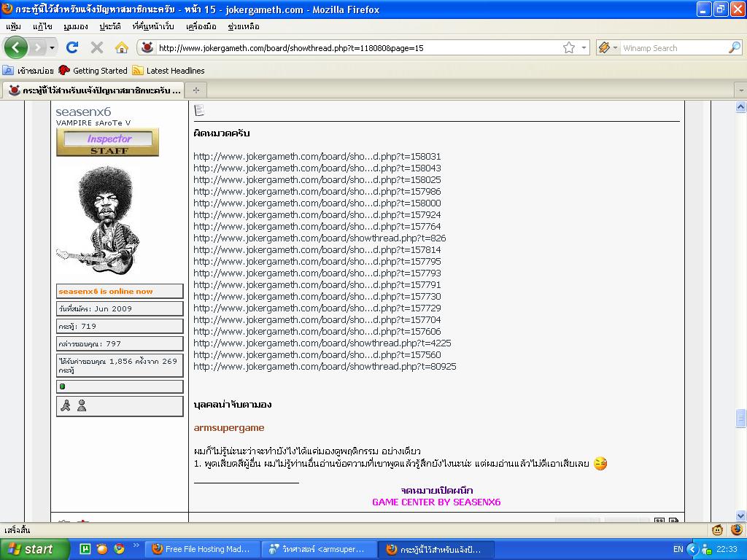Click the page scrollbar up arrow
Image resolution: width=747 pixels, height=560 pixels.
740,107
